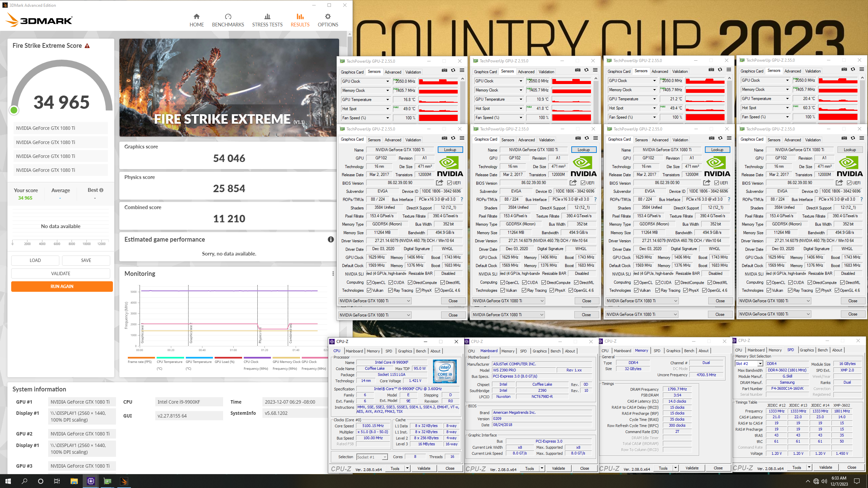Viewport: 868px width, 488px height.
Task: Click the NVIDIA logo in second GPU-Z Graphics Card window
Action: (583, 166)
